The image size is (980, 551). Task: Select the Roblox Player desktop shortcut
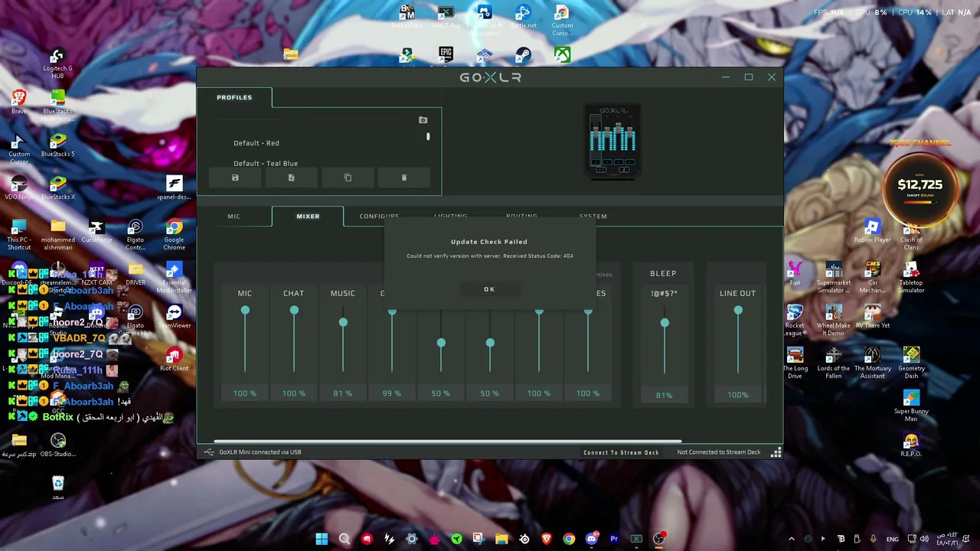872,231
